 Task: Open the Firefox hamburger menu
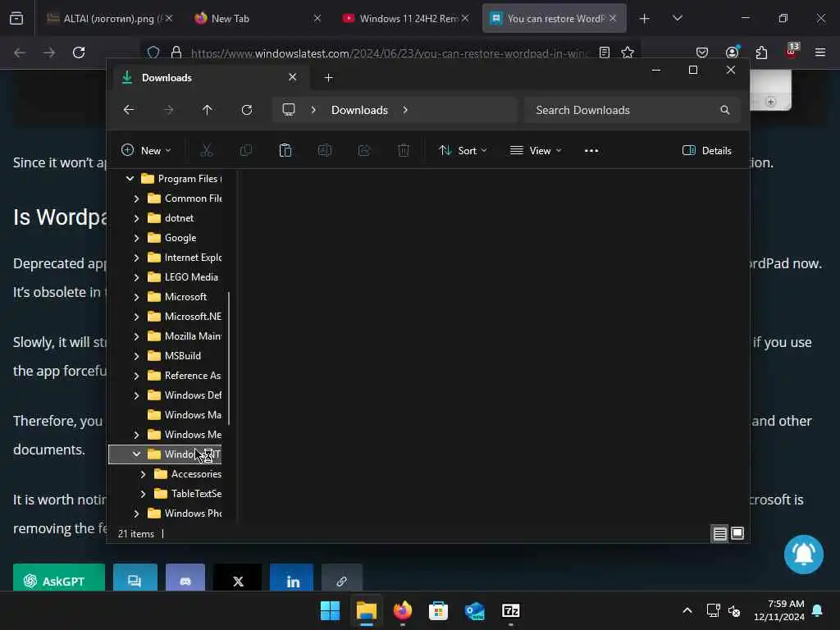tap(820, 52)
